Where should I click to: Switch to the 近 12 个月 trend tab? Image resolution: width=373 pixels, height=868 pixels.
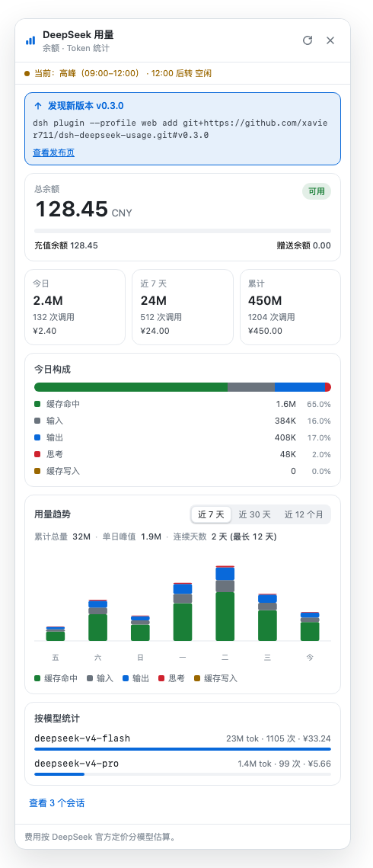click(304, 514)
